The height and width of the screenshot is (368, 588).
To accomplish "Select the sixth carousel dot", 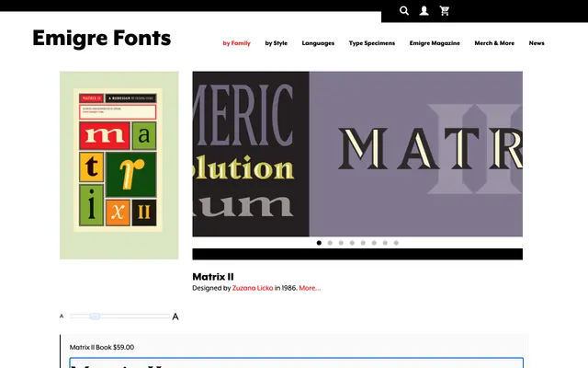I will 374,243.
